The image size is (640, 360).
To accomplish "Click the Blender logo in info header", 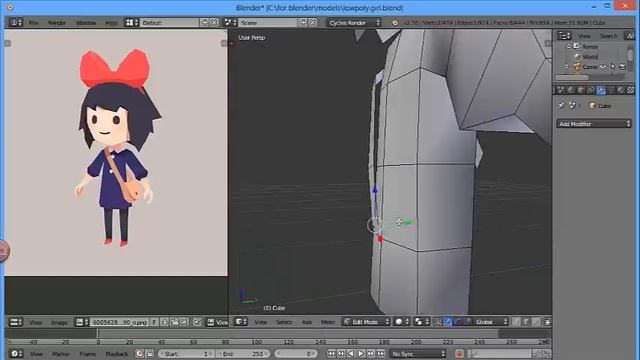I will click(395, 23).
